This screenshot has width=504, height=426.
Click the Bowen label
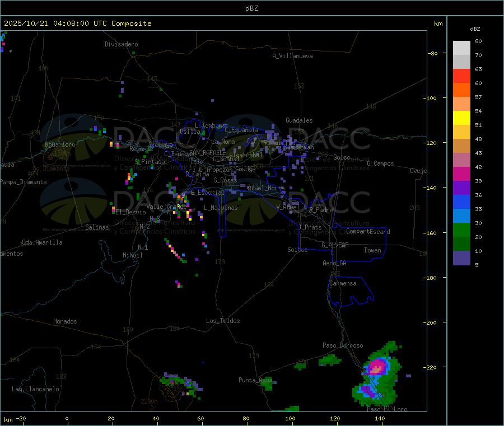coord(373,250)
